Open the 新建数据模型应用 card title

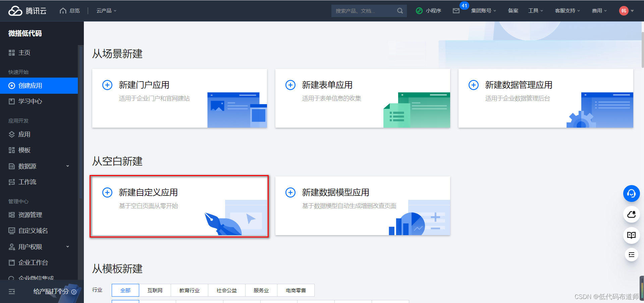(x=335, y=192)
